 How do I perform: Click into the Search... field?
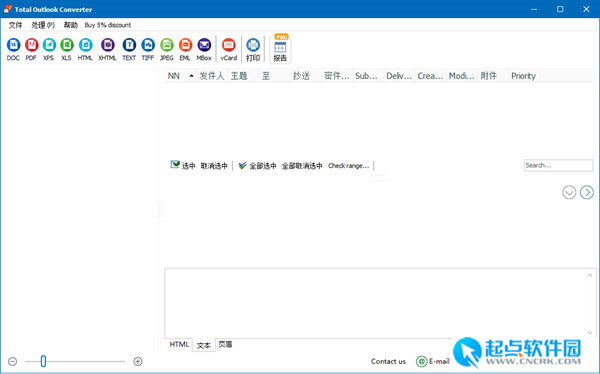(x=558, y=165)
